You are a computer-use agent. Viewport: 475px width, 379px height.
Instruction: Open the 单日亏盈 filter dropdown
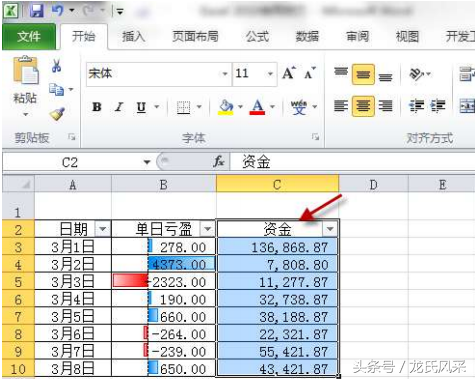[207, 229]
